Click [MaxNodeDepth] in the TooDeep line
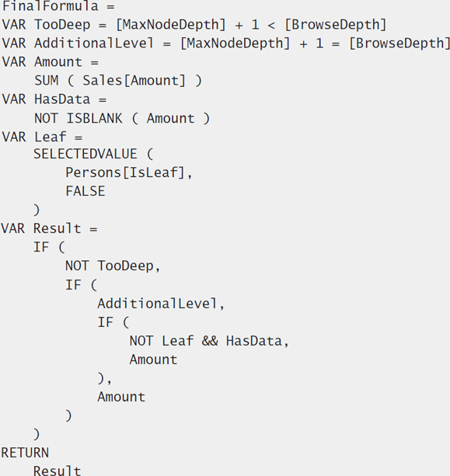The image size is (450, 476). pyautogui.click(x=171, y=25)
